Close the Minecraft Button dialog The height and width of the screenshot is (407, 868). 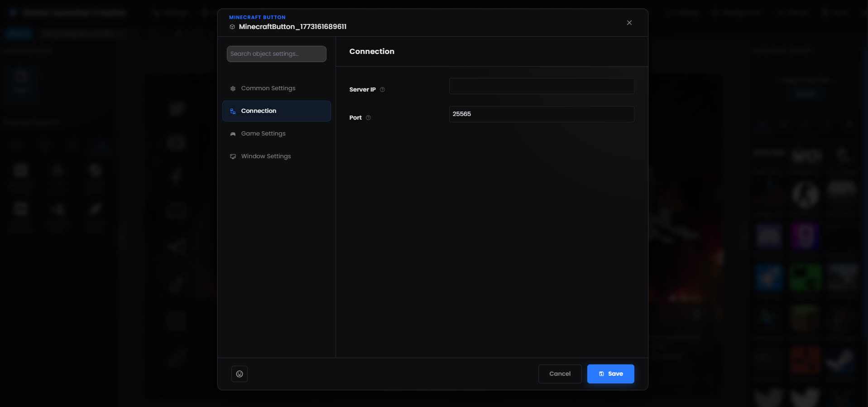tap(629, 23)
